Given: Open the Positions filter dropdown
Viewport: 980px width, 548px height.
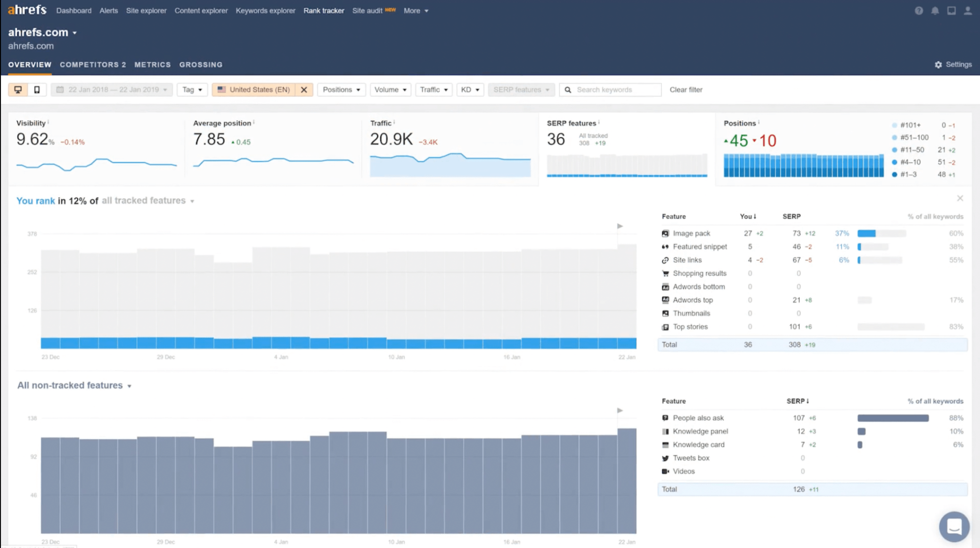Looking at the screenshot, I should point(341,90).
